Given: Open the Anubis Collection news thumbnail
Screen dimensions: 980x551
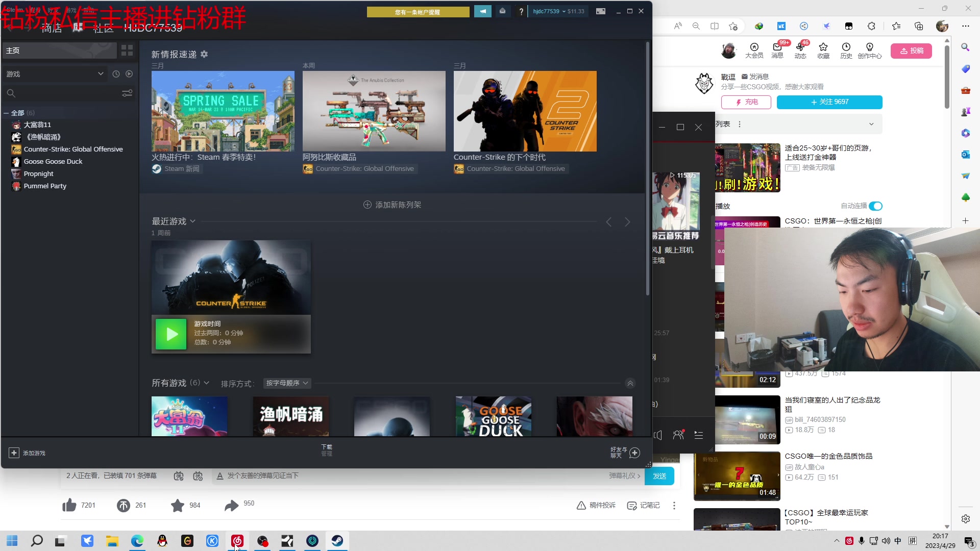Looking at the screenshot, I should [374, 111].
